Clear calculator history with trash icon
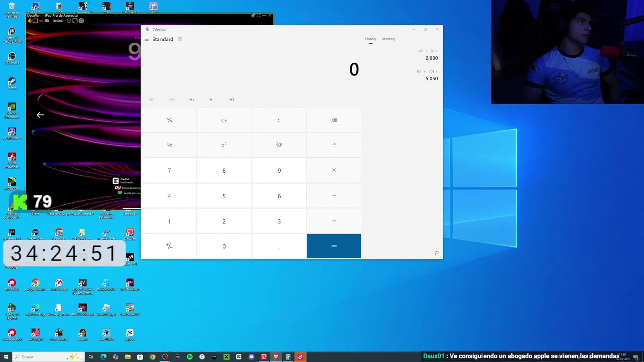644x362 pixels. 436,253
